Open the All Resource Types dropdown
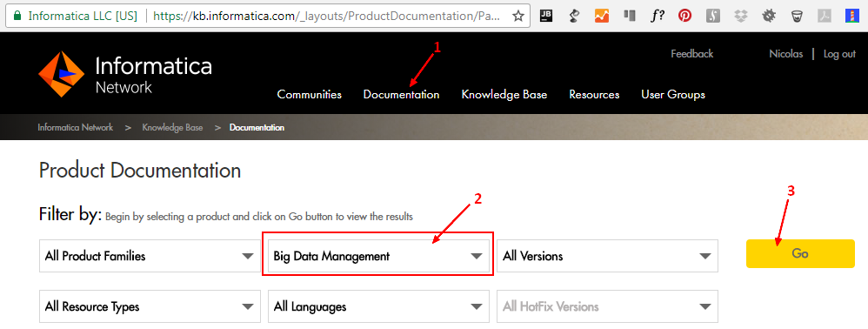Screen dimensions: 868x329 coord(150,306)
